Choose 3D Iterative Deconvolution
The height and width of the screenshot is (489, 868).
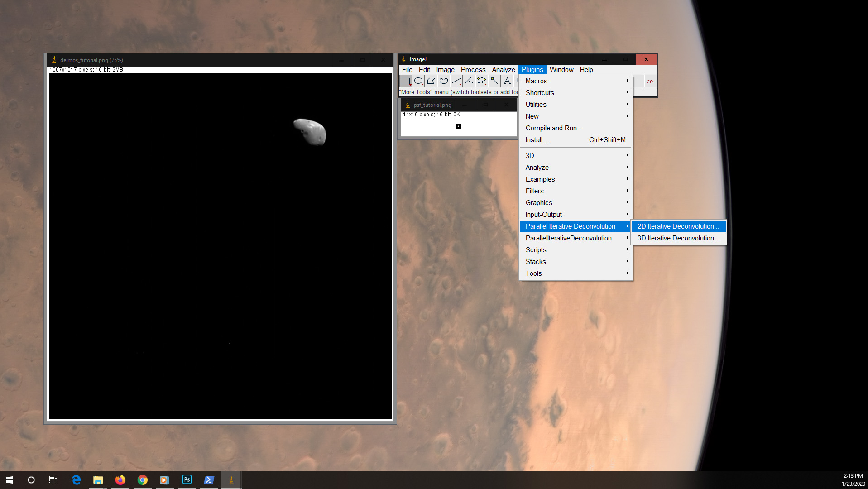click(678, 238)
